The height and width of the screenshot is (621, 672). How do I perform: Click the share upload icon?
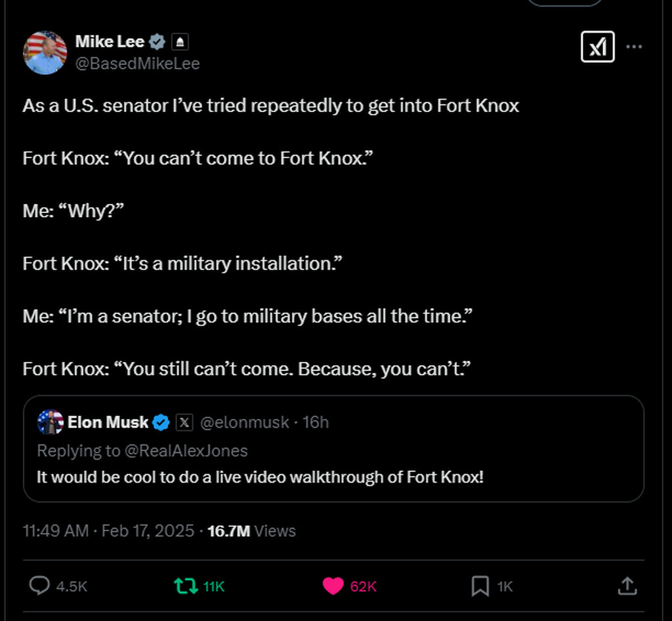pos(627,586)
